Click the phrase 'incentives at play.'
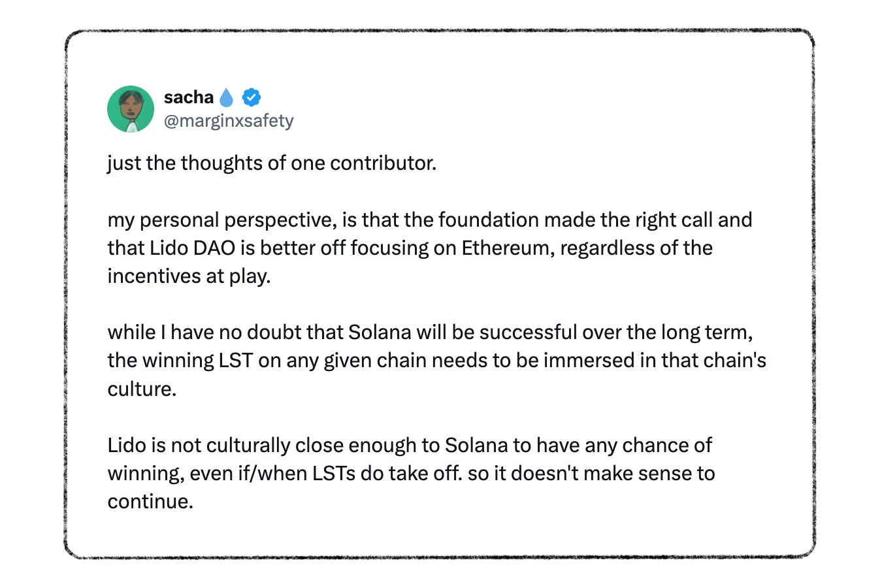This screenshot has width=882, height=588. (189, 276)
